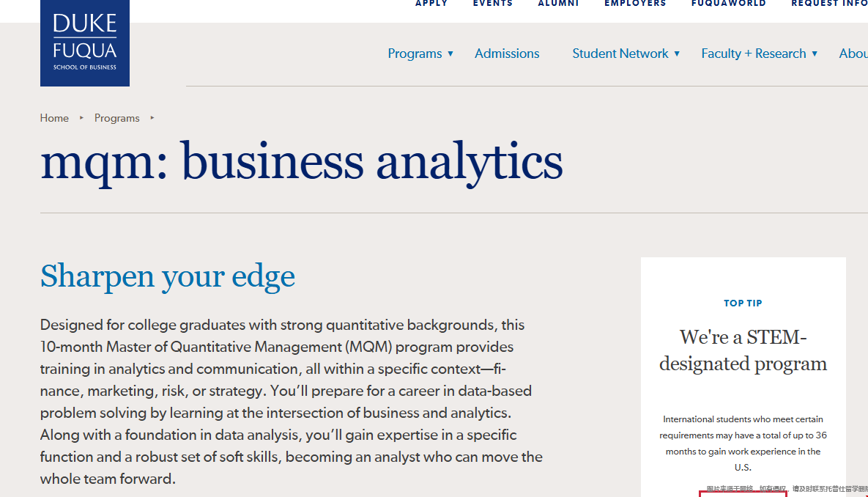Screen dimensions: 868x497
Task: Return to Home via breadcrumb
Action: pyautogui.click(x=54, y=118)
